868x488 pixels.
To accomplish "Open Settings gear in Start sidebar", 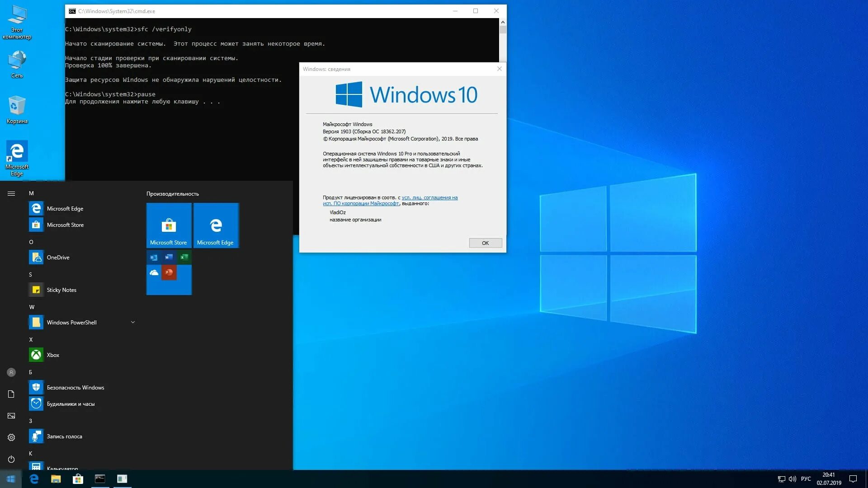I will click(x=11, y=437).
